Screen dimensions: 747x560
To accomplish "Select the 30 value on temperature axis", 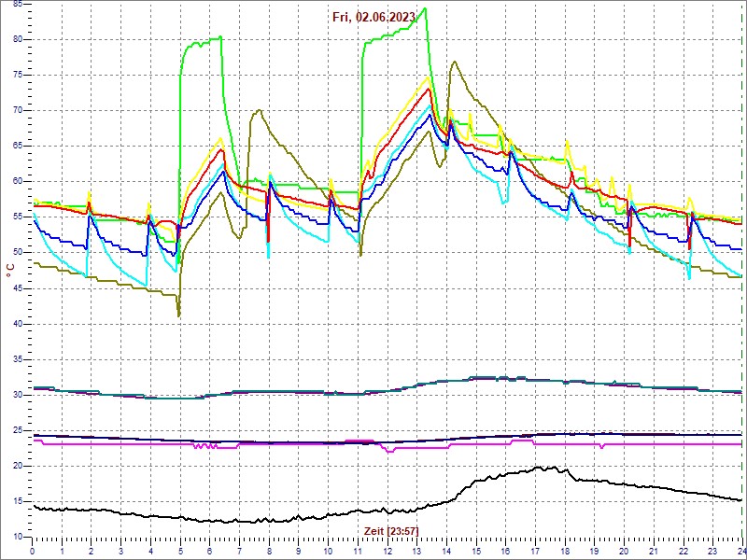I will 17,395.
